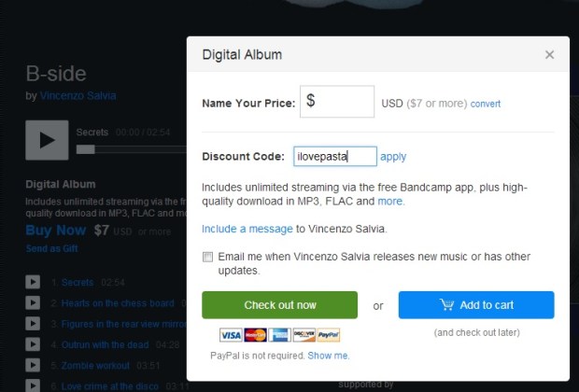Click the Discount Code text field

point(335,157)
